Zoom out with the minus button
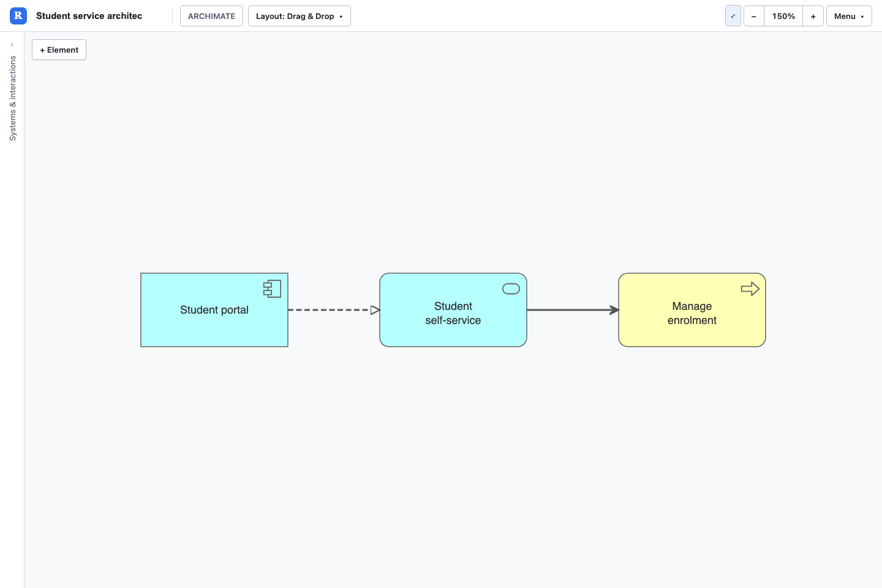This screenshot has height=588, width=882. (x=754, y=16)
